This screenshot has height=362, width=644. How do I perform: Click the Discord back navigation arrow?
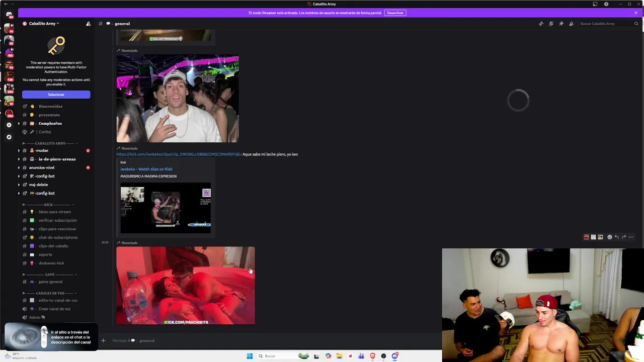[6, 4]
